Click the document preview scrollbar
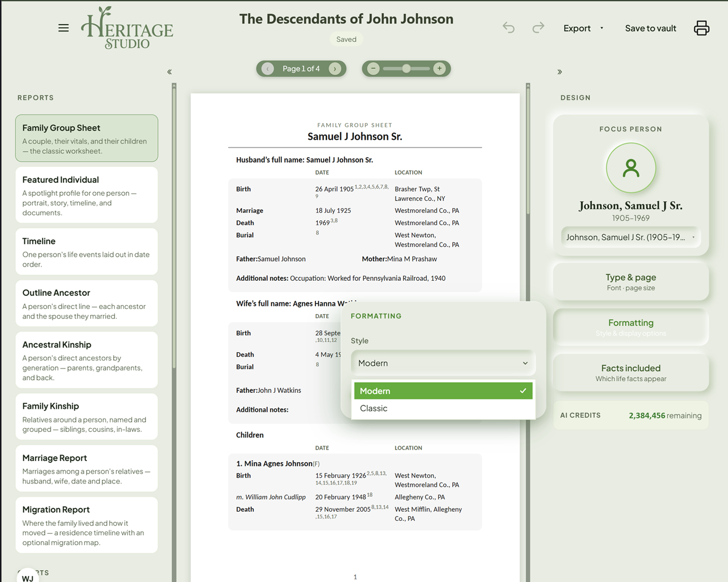Image resolution: width=728 pixels, height=582 pixels. (528, 150)
